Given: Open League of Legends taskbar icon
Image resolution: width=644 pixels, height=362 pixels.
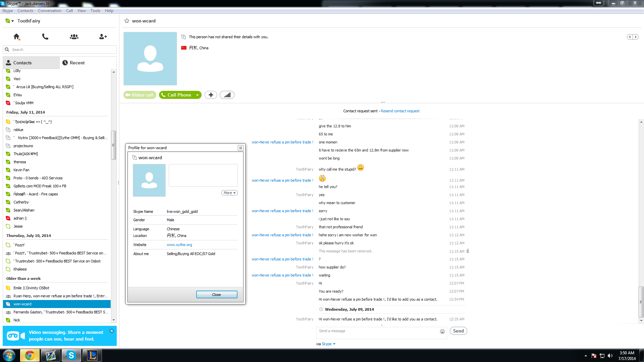Looking at the screenshot, I should (92, 355).
